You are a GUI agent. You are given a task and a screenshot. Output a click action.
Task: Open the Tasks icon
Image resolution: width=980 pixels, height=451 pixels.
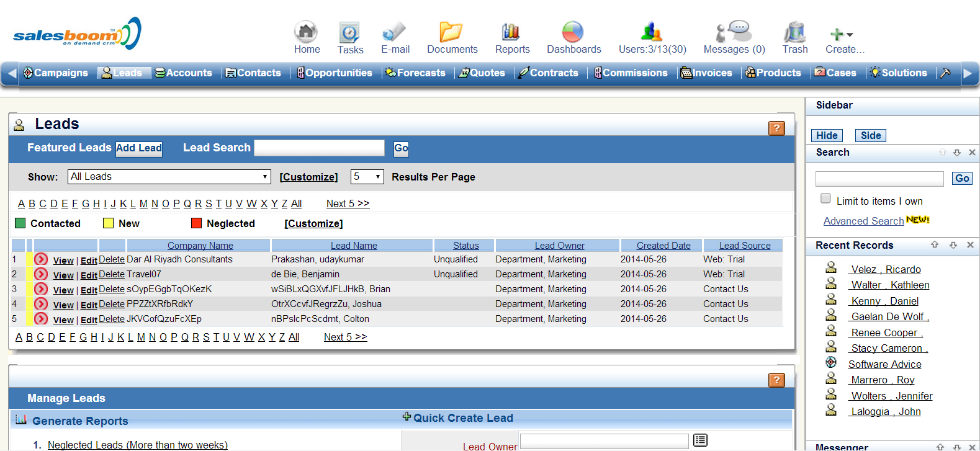pyautogui.click(x=349, y=32)
